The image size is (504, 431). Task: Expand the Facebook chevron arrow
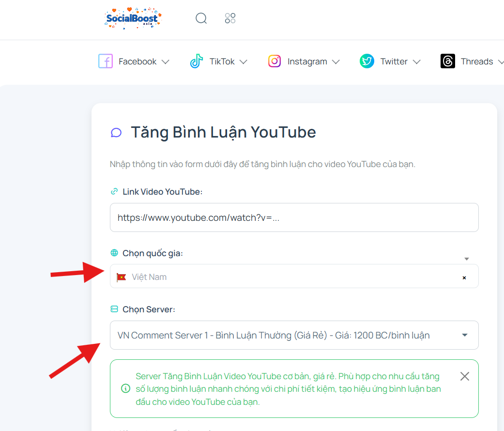(165, 62)
